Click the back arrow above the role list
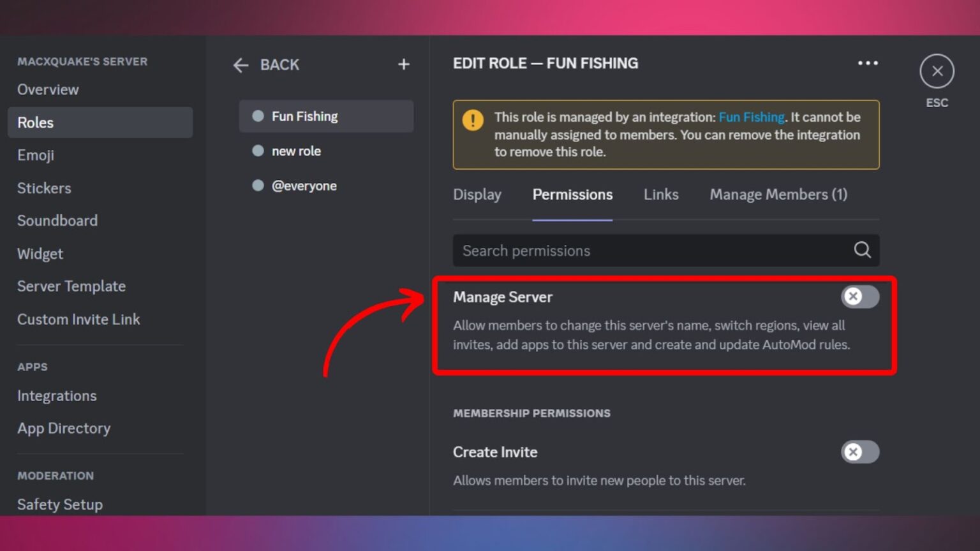This screenshot has height=551, width=980. [x=240, y=64]
